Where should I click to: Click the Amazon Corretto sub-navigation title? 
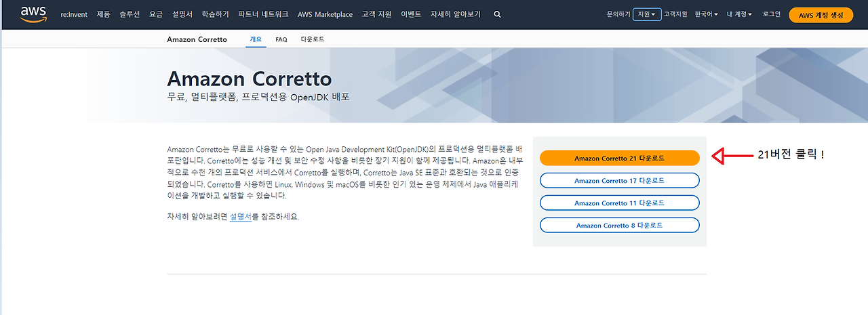pyautogui.click(x=197, y=39)
